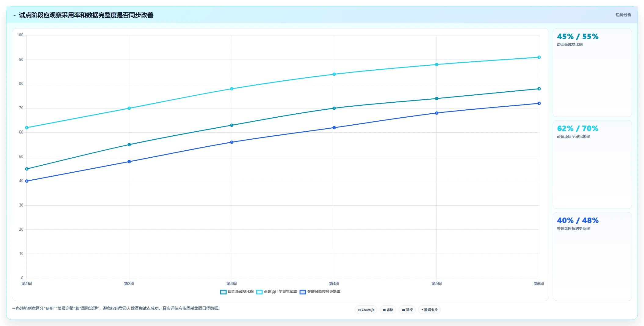Select the 第6周 point on the 必填项目字段完整率 line
The height and width of the screenshot is (326, 644).
[x=539, y=57]
